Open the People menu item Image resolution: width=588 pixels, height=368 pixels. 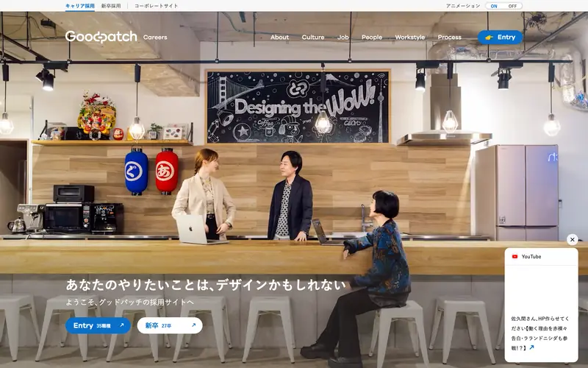(372, 38)
